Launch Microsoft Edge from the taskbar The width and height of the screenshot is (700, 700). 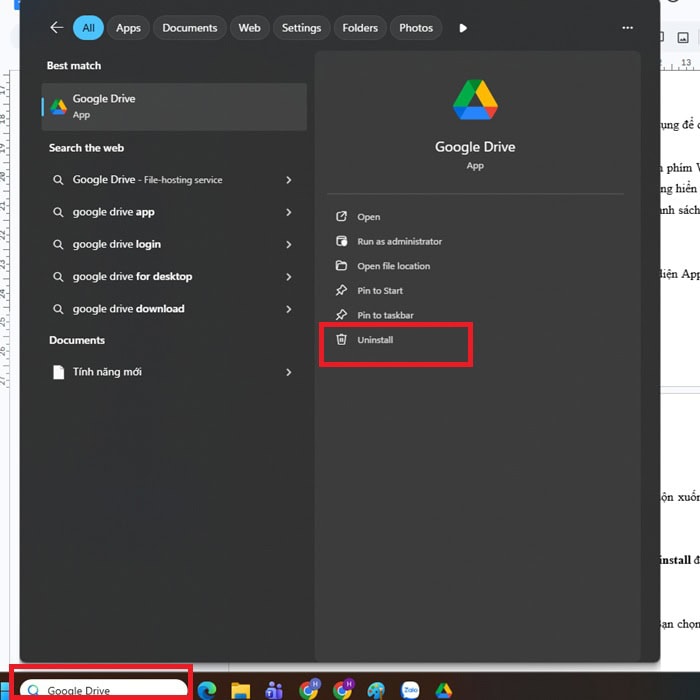click(207, 690)
